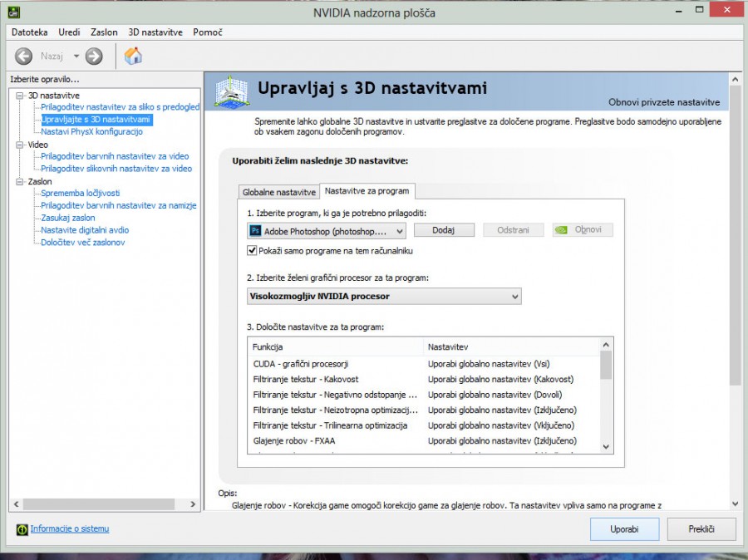Screen dimensions: 748x560
Task: Click the 3D settings header illustration icon
Action: [x=232, y=91]
